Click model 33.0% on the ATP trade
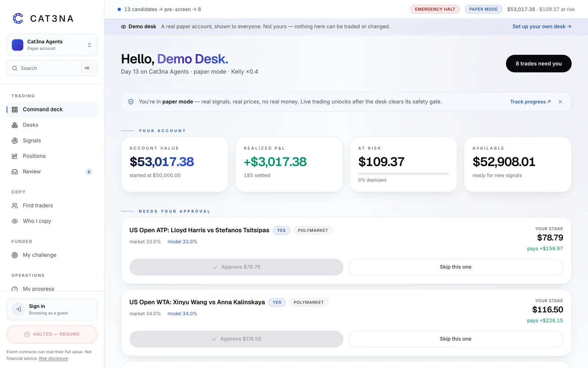Screen dimensions: 588x368 tap(182, 242)
